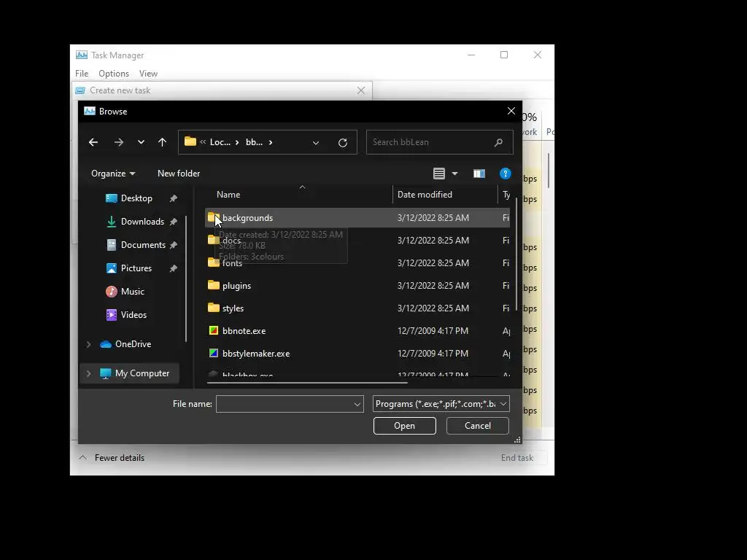747x560 pixels.
Task: Open the Organize menu
Action: (113, 174)
